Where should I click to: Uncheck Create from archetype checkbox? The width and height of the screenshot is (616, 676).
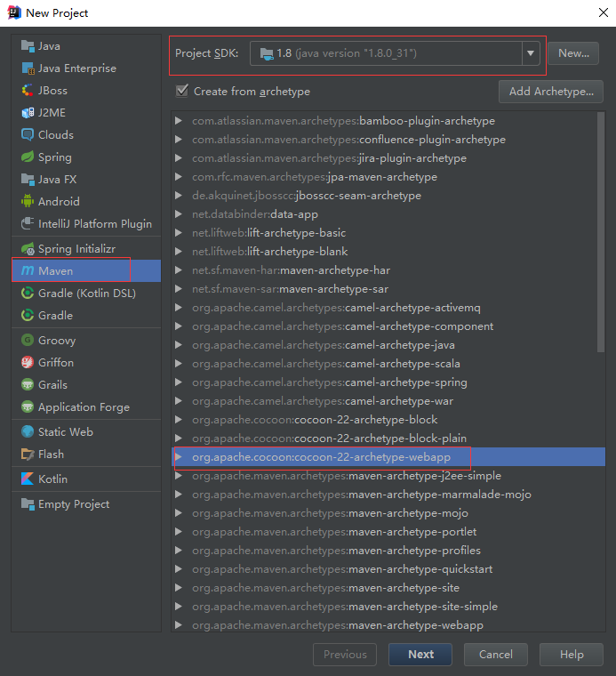pos(182,91)
